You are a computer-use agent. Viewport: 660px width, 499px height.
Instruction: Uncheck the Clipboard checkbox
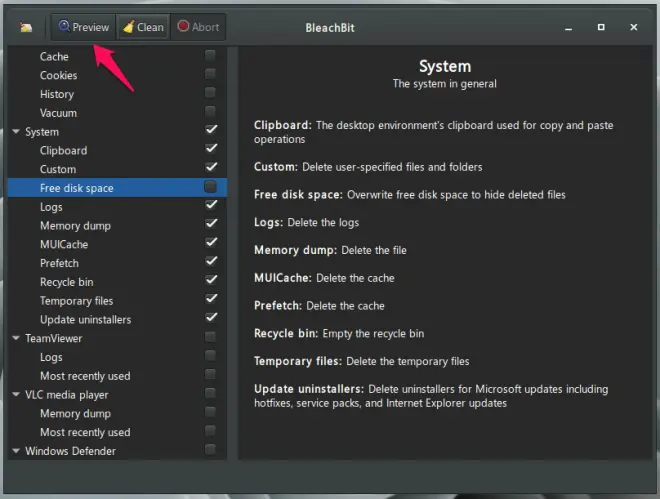click(x=211, y=149)
